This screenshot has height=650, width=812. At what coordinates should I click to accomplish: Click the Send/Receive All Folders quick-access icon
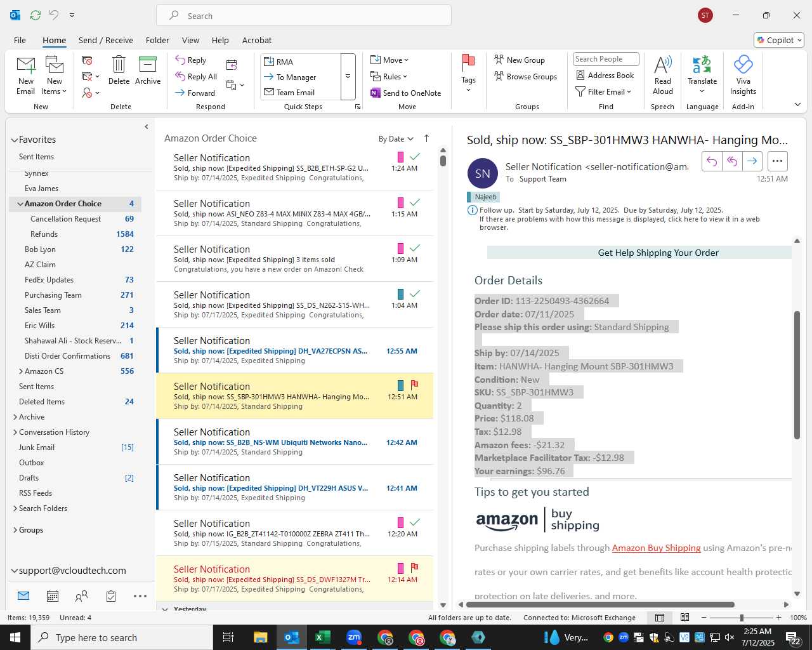tap(36, 15)
